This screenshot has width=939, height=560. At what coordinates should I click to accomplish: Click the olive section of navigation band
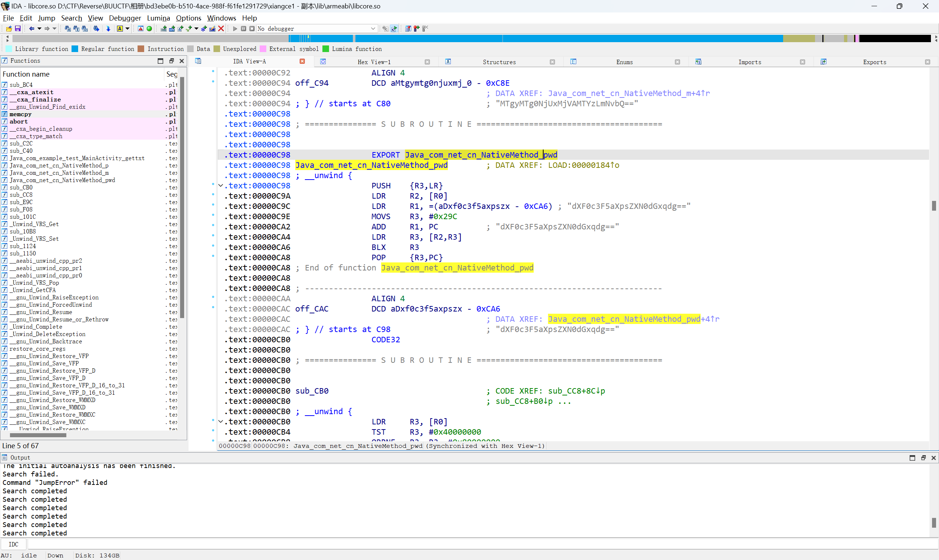click(x=799, y=38)
